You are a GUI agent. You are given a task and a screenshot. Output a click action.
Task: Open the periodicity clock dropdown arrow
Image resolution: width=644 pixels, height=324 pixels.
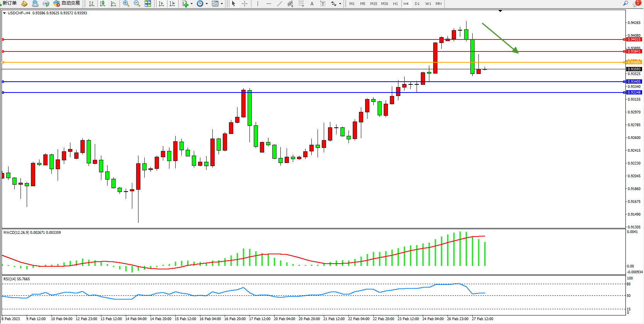pos(207,4)
